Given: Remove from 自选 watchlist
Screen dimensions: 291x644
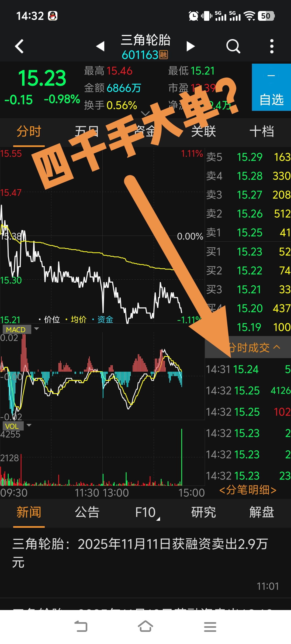Looking at the screenshot, I should click(x=271, y=87).
